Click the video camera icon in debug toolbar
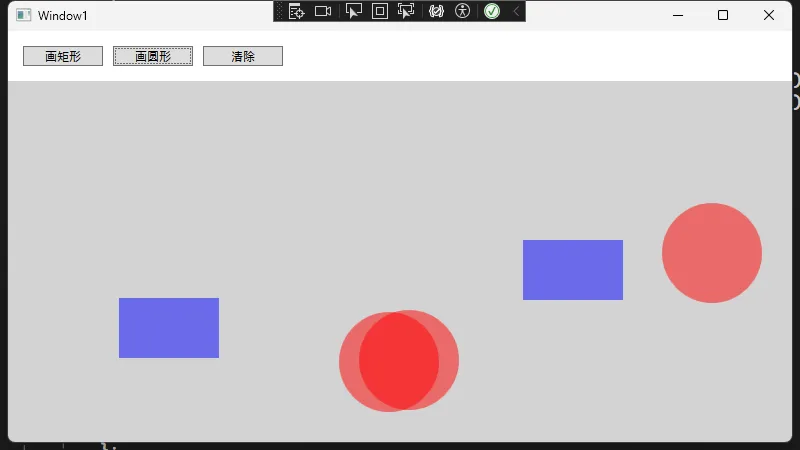 [x=323, y=11]
